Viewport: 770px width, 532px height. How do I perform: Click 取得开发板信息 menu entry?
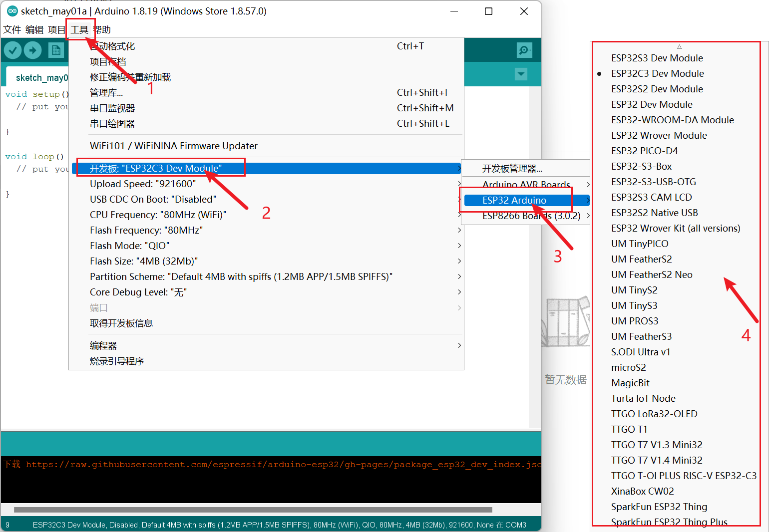[x=266, y=323]
